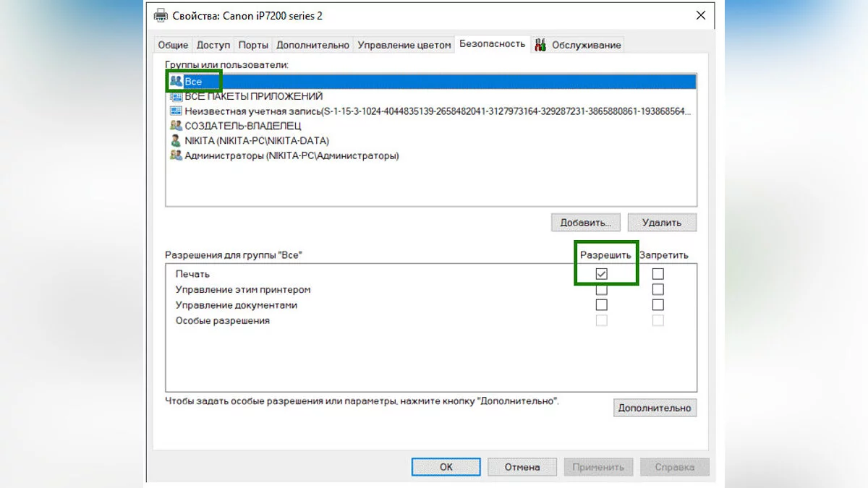Close the Свойства dialog window
This screenshot has width=868, height=488.
[x=700, y=15]
